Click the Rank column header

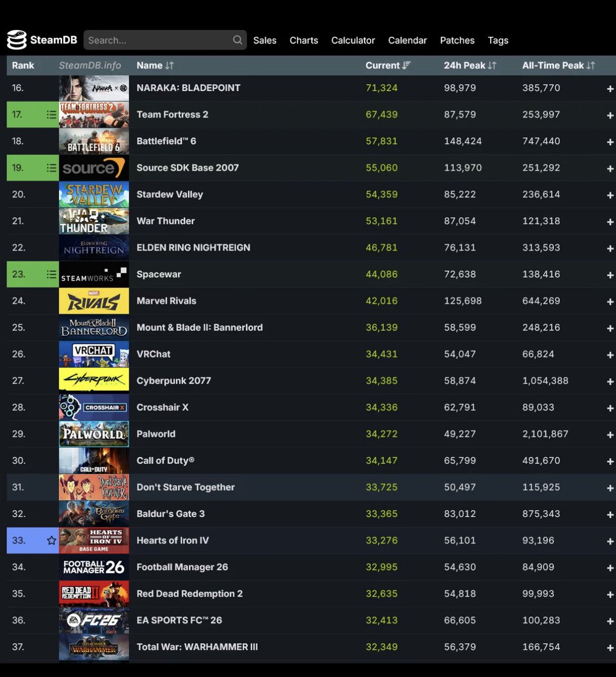(x=23, y=65)
